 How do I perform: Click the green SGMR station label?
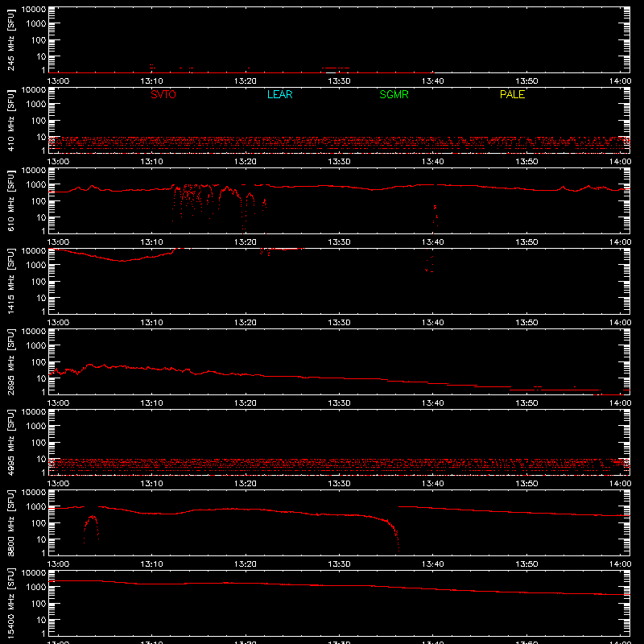[x=394, y=94]
